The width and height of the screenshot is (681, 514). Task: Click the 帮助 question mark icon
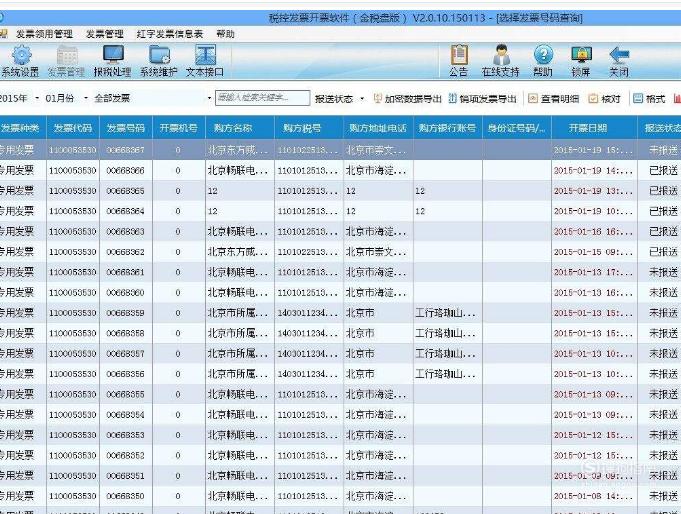coord(543,61)
